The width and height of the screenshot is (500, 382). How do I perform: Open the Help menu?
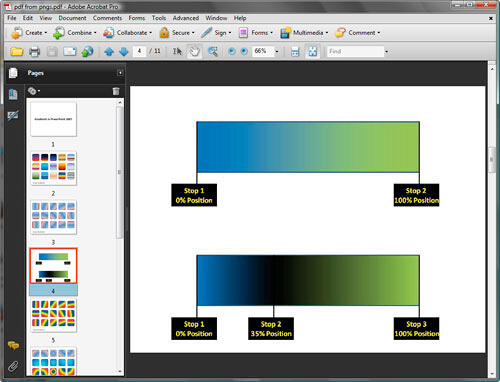coord(240,18)
